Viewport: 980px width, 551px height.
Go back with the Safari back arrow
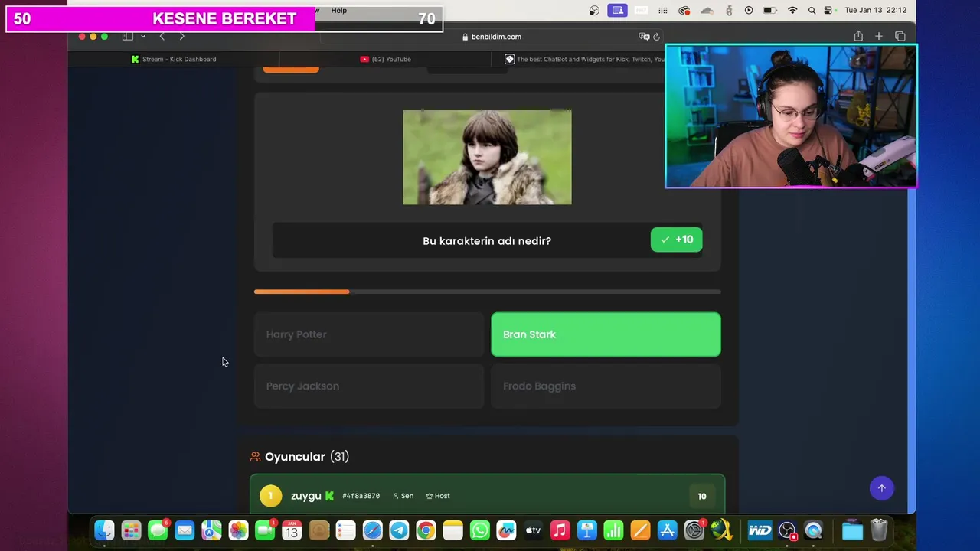pos(162,36)
